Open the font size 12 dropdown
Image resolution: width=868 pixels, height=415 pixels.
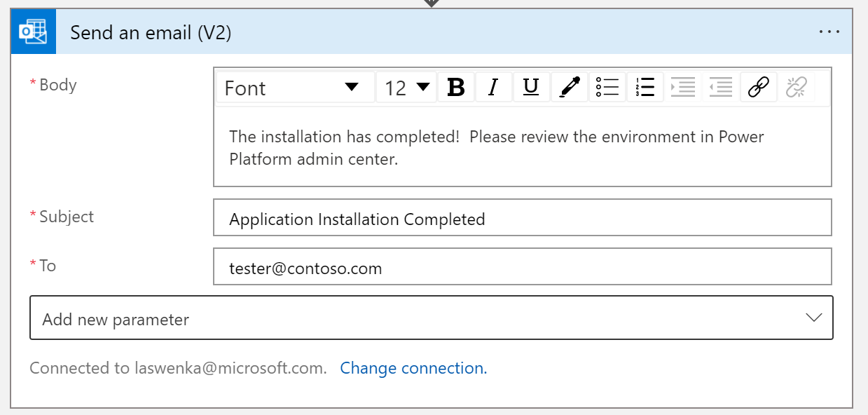tap(406, 88)
